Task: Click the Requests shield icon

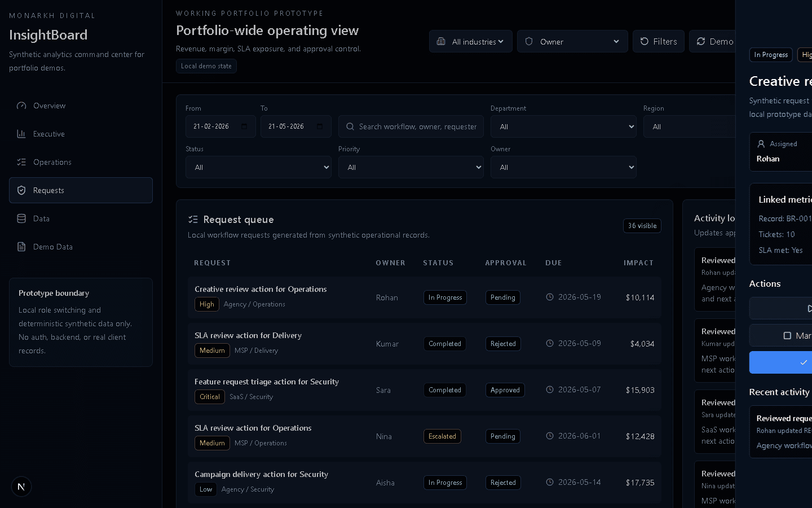Action: pyautogui.click(x=21, y=190)
